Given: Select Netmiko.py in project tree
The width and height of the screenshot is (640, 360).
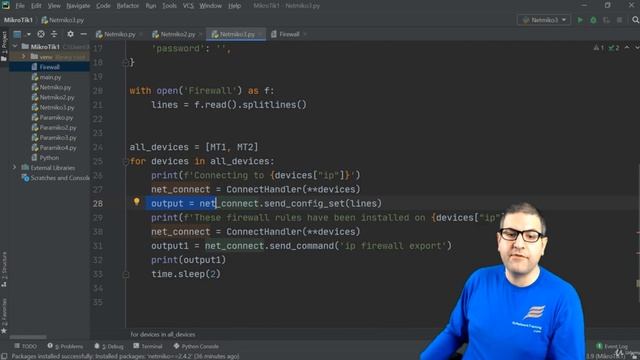Looking at the screenshot, I should point(55,87).
